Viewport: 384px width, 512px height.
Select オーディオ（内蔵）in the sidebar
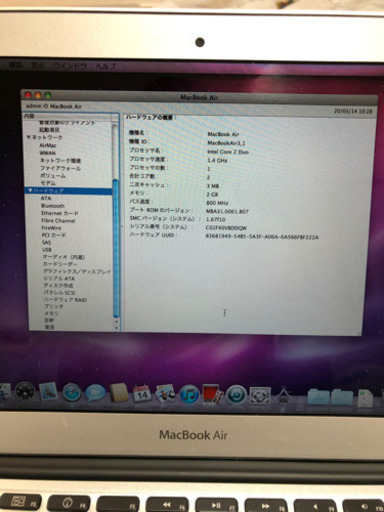64,257
